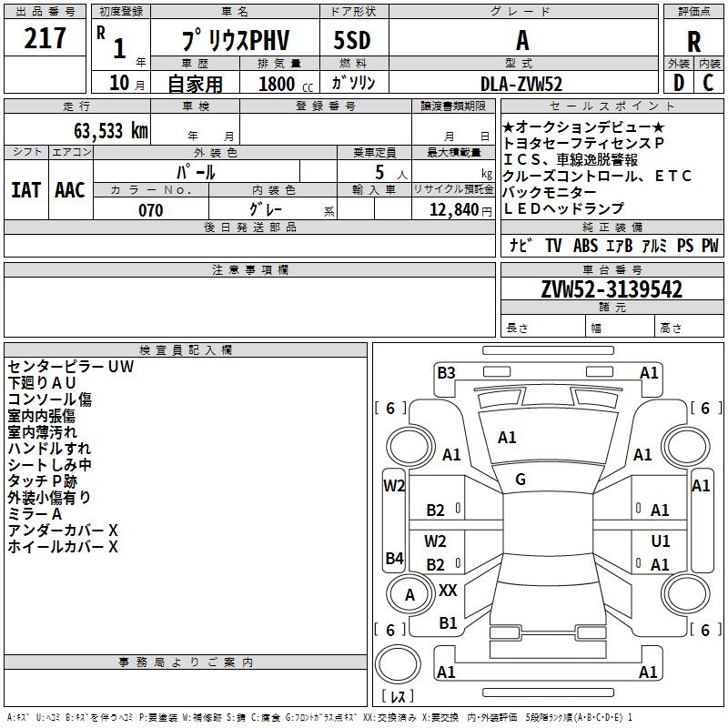Select the 注意事項欄 section header
Viewport: 728px width, 728px height.
point(249,269)
